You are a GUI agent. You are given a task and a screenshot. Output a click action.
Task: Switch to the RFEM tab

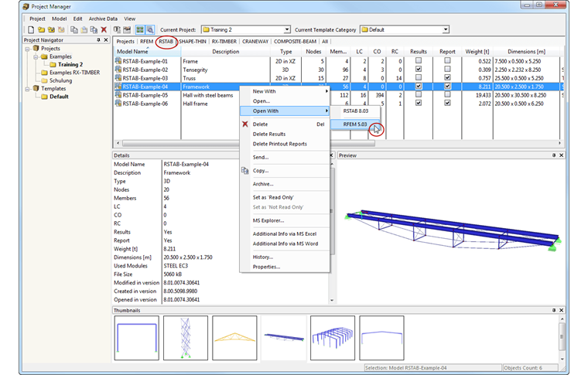147,42
